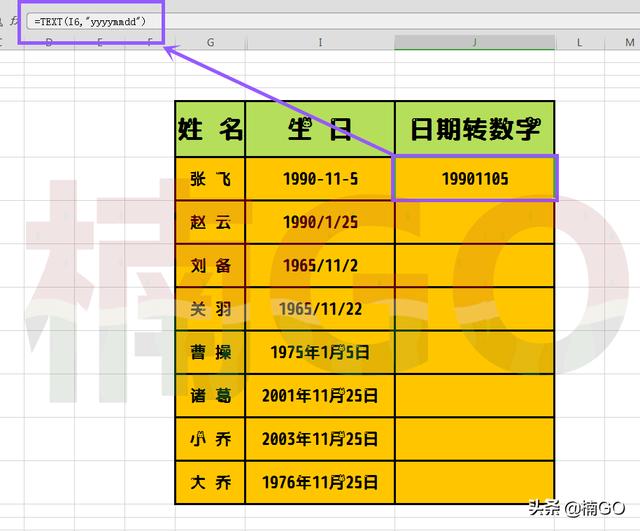Click the fx insert function icon
This screenshot has width=640, height=531.
pyautogui.click(x=14, y=20)
